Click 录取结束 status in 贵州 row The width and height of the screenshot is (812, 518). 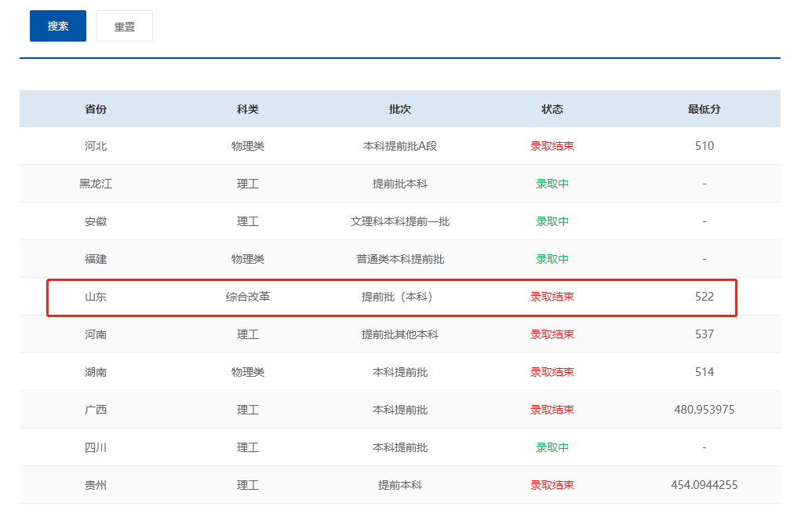552,485
